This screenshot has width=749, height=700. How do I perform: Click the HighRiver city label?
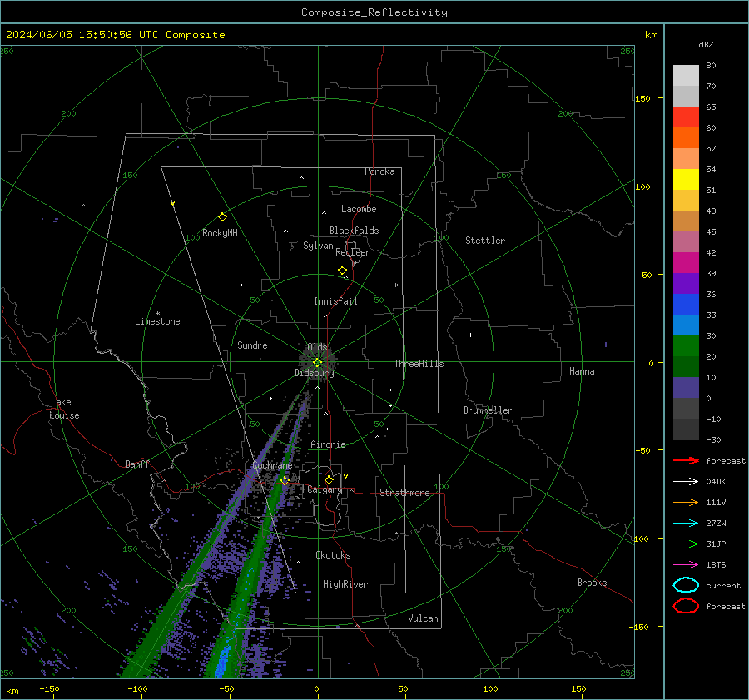(345, 584)
